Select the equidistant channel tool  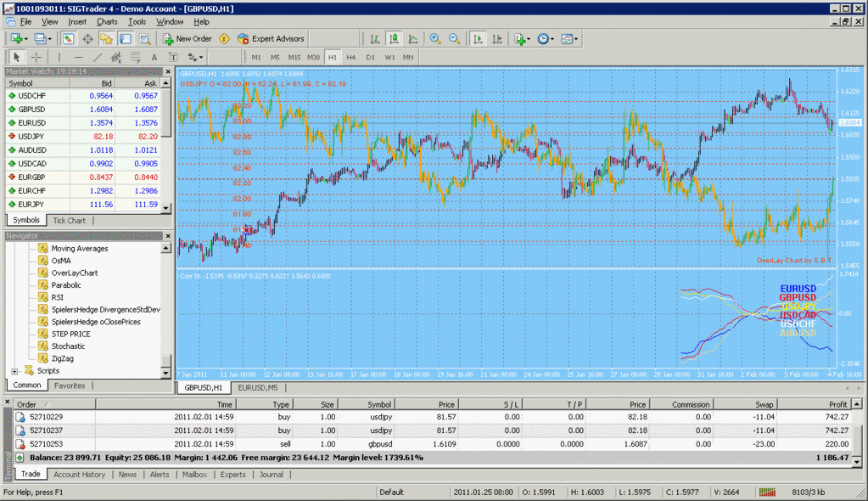click(116, 57)
